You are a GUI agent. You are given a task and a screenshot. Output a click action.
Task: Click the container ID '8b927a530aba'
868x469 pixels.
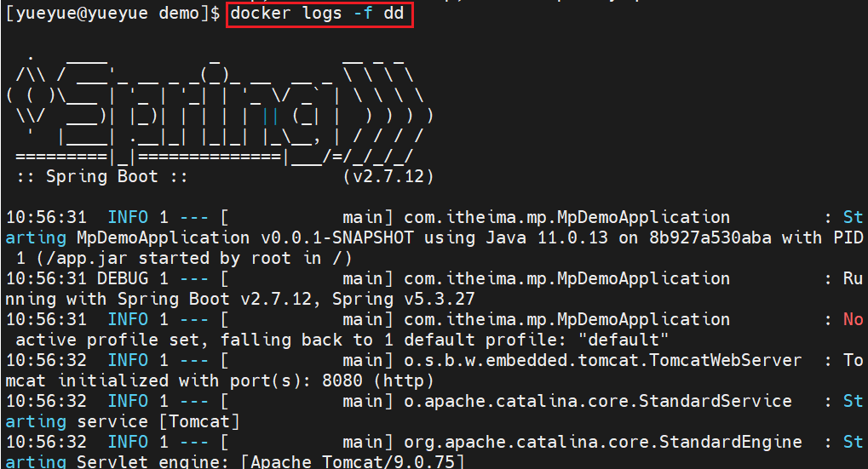tap(710, 237)
